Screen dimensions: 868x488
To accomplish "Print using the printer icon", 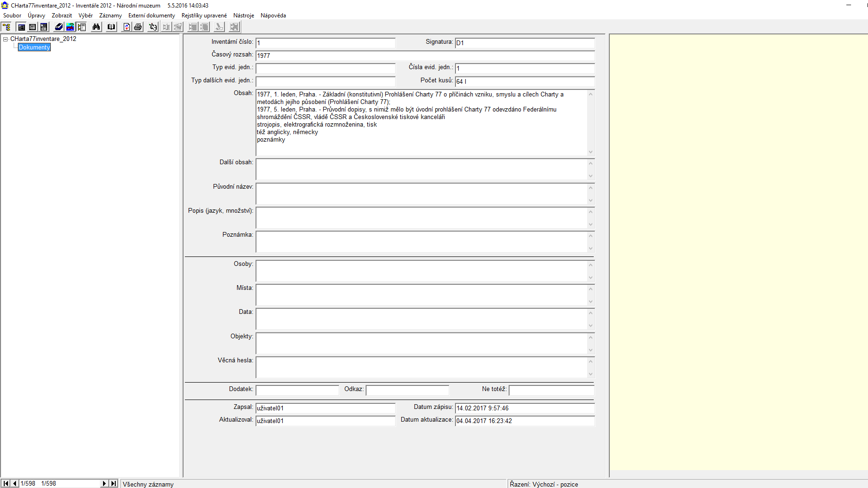I will 138,27.
